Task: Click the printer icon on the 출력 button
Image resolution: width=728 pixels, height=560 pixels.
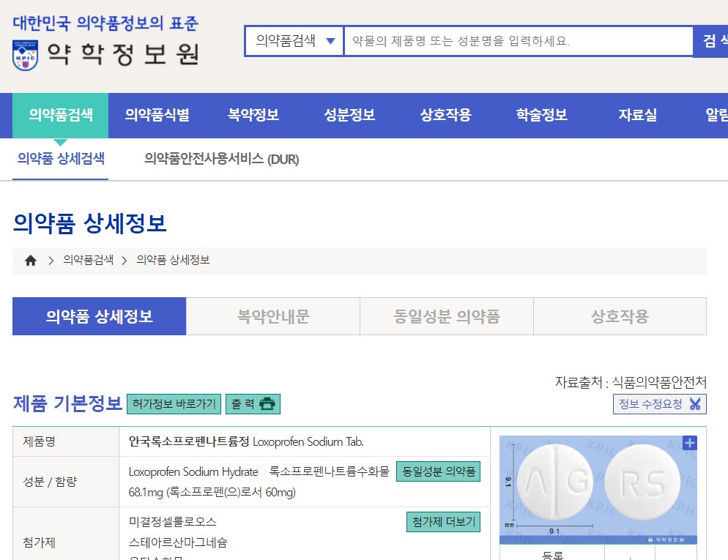Action: tap(269, 403)
